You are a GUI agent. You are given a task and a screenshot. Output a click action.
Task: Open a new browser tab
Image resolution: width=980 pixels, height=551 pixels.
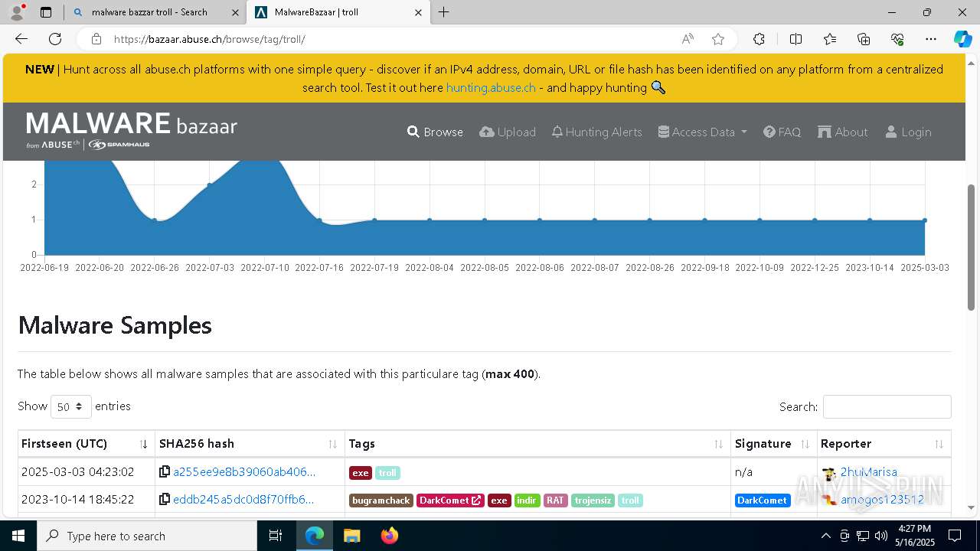pos(444,12)
